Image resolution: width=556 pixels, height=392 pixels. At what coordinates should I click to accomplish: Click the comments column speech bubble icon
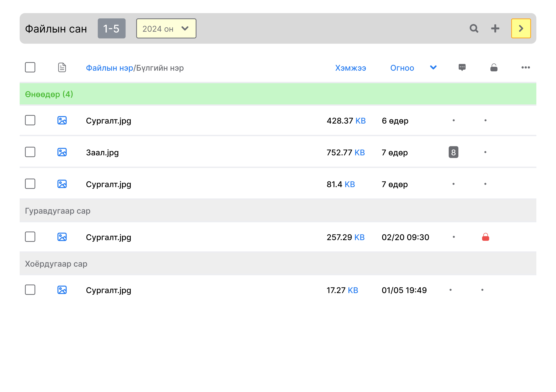pyautogui.click(x=462, y=68)
